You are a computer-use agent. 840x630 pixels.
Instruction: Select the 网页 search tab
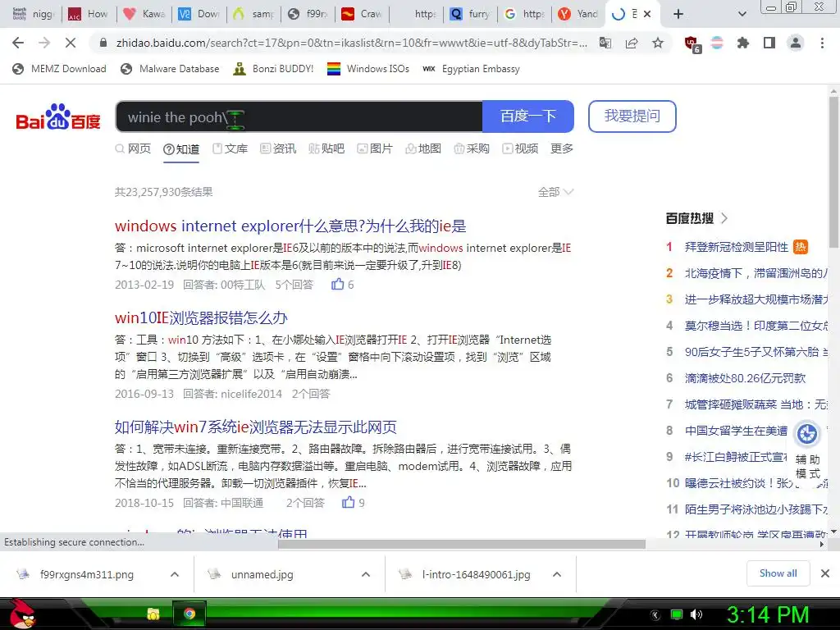pos(134,148)
